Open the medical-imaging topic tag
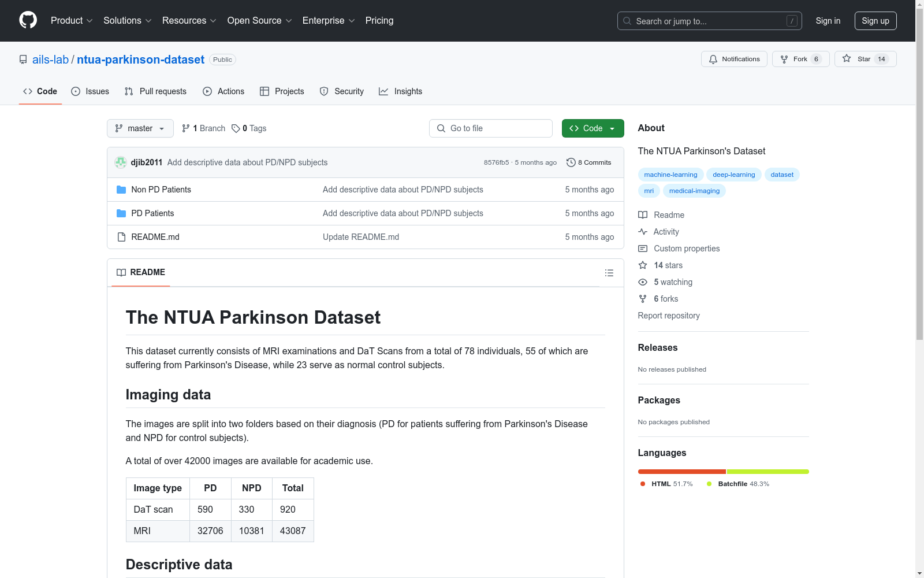The height and width of the screenshot is (578, 924). [694, 191]
